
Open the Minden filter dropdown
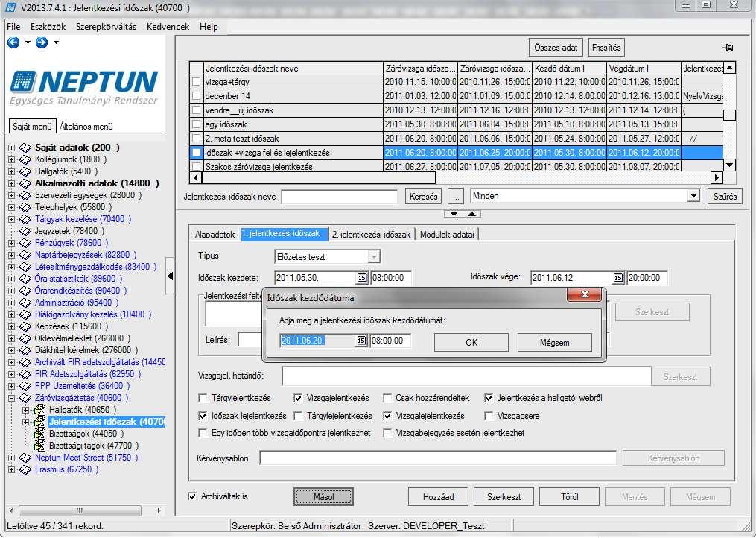[693, 196]
